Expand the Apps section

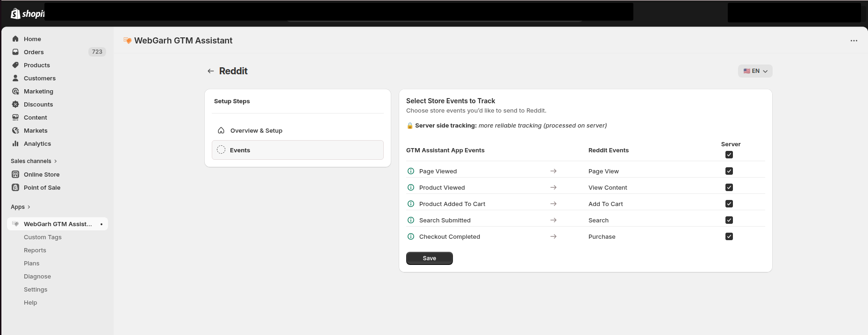[x=21, y=207]
